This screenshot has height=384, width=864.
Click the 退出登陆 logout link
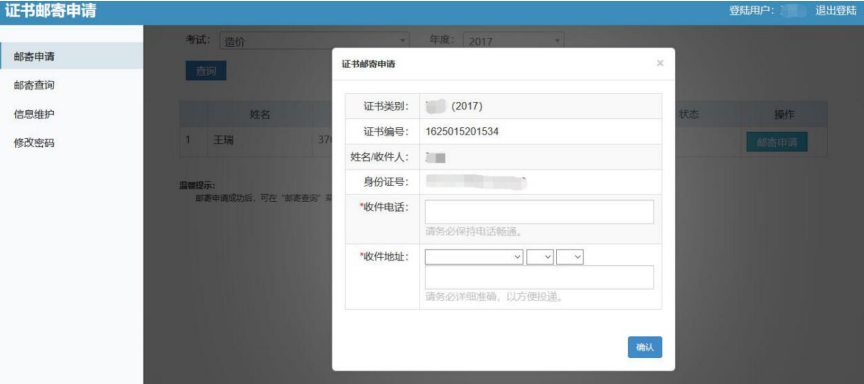[x=836, y=11]
